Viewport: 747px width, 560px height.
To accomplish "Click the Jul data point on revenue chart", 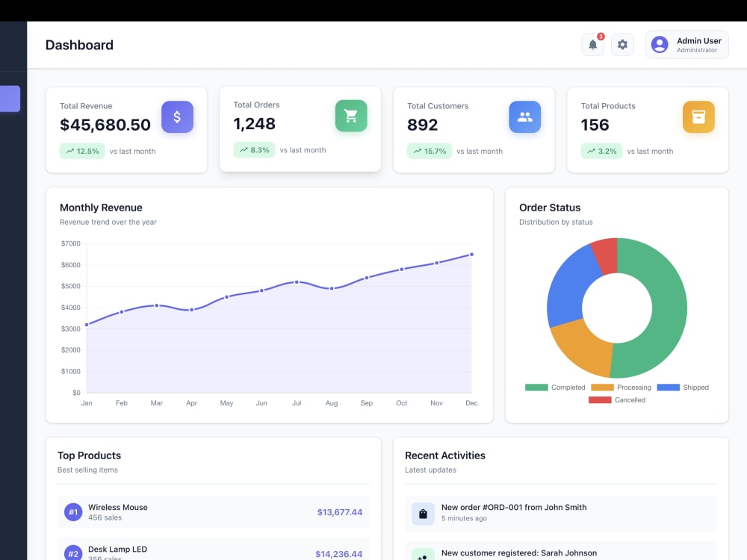I will pos(297,282).
